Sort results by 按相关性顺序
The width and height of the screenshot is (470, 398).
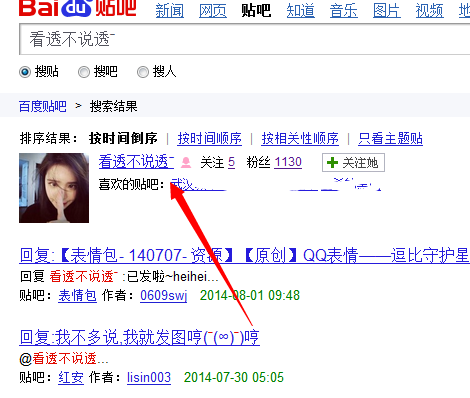(300, 138)
